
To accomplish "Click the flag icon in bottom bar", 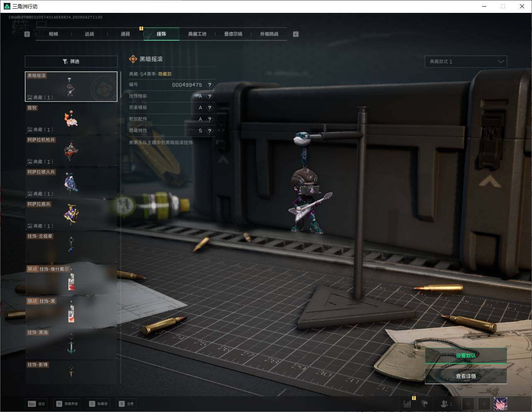I will 425,404.
